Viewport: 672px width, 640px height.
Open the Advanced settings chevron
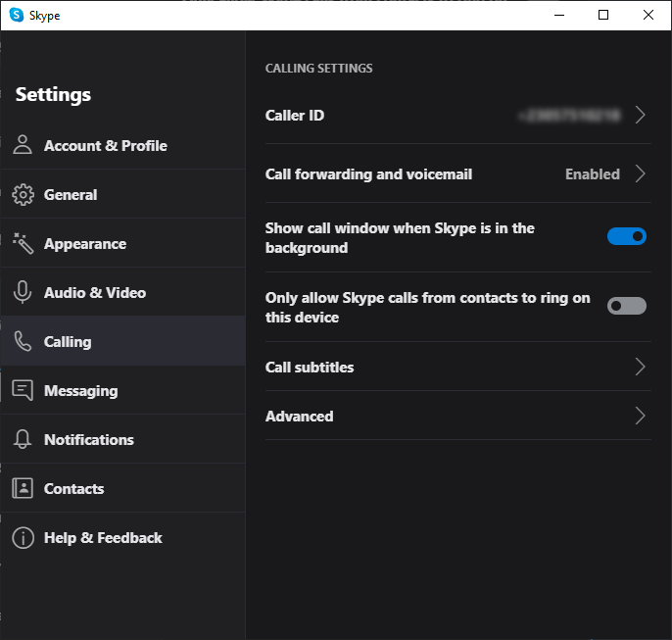pos(640,416)
